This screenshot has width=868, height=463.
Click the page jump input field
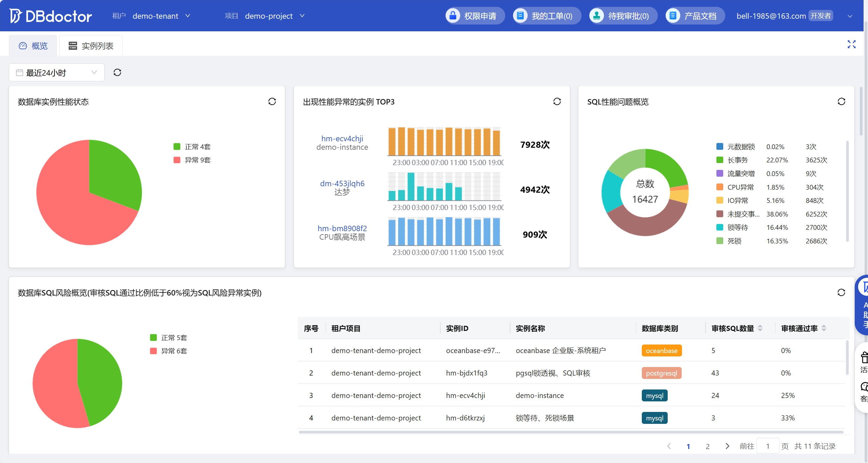(768, 446)
